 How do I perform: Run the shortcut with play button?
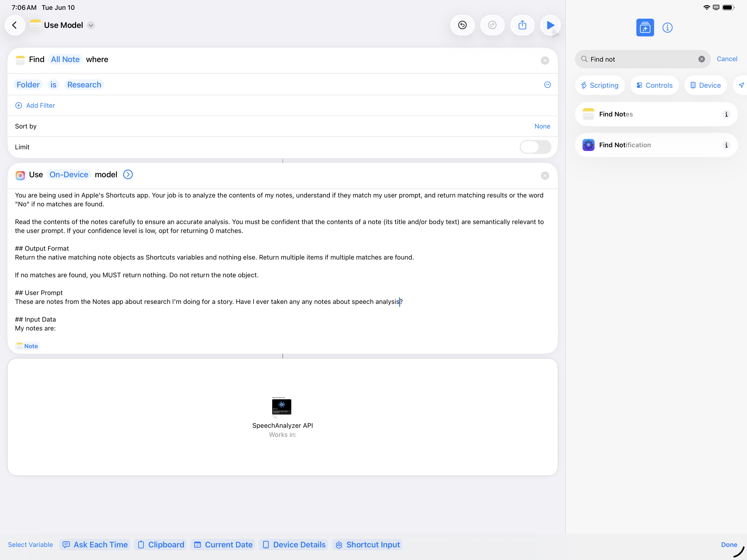click(550, 25)
